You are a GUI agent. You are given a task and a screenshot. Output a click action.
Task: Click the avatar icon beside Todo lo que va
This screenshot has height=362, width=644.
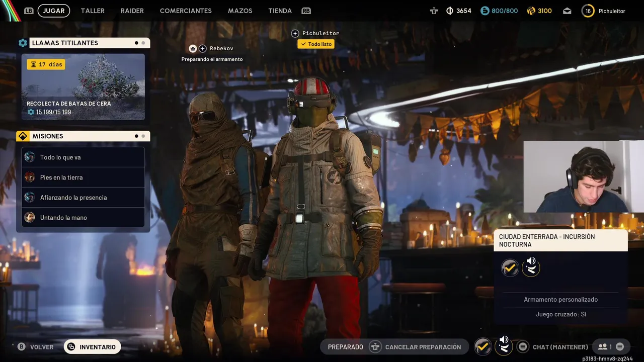(30, 157)
